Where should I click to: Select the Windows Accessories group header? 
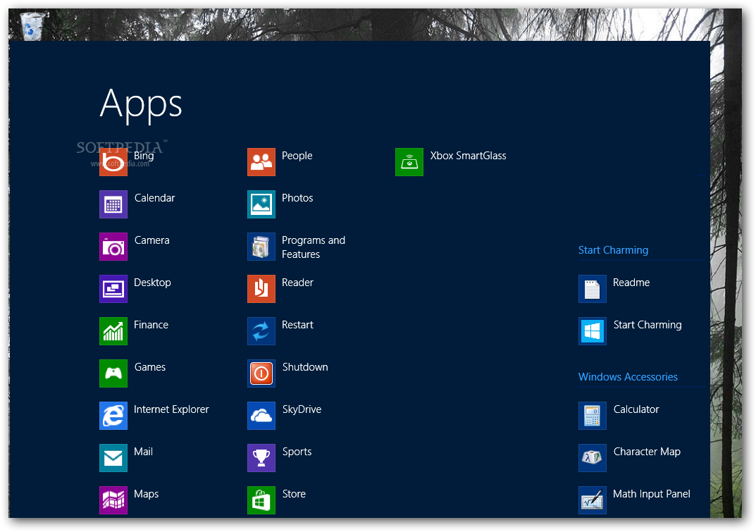[628, 377]
